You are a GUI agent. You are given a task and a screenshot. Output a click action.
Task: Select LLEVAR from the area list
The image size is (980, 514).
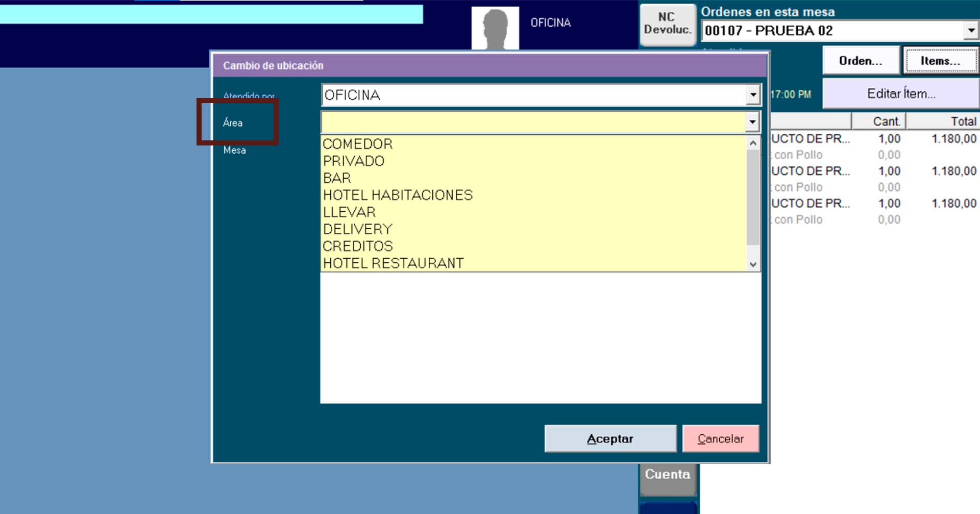(349, 212)
